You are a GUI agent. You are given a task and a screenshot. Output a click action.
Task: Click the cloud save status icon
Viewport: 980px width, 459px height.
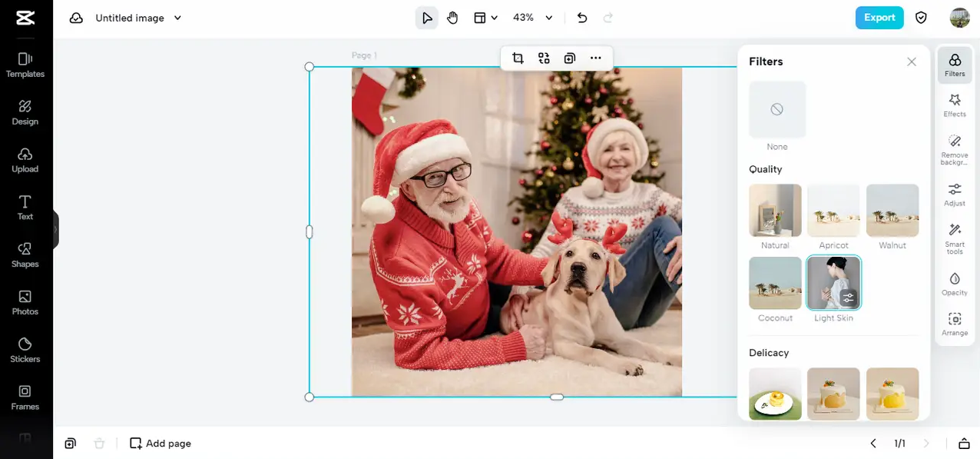pyautogui.click(x=76, y=18)
